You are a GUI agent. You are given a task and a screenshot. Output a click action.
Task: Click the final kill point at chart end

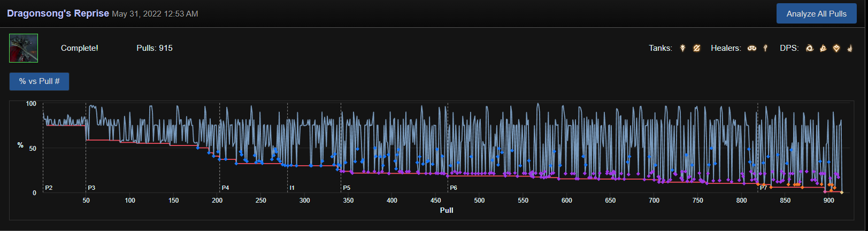842,192
